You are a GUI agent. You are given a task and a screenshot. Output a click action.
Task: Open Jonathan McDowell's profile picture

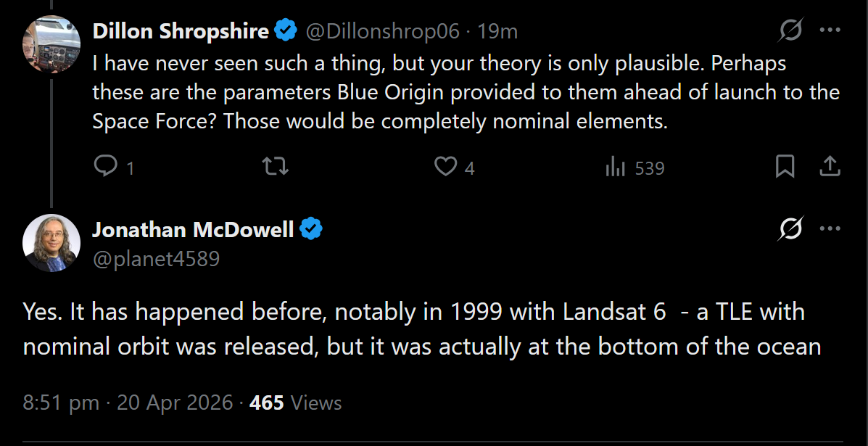point(51,243)
